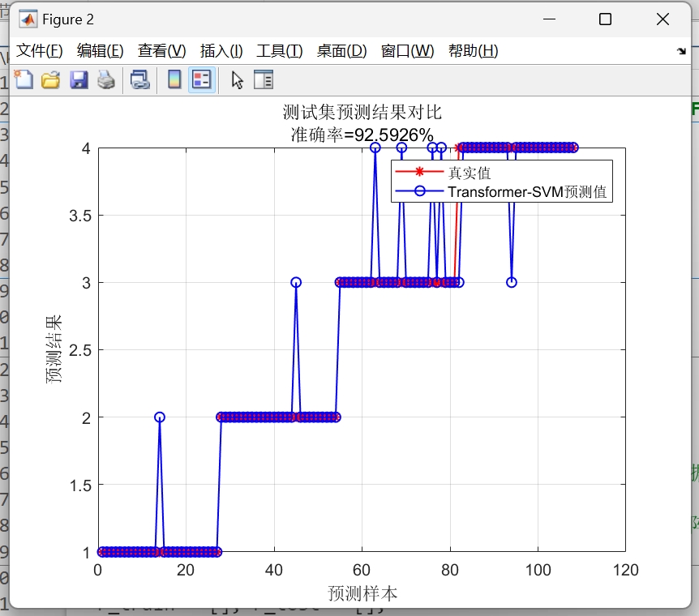Image resolution: width=699 pixels, height=616 pixels.
Task: Print the figure
Action: pyautogui.click(x=106, y=79)
